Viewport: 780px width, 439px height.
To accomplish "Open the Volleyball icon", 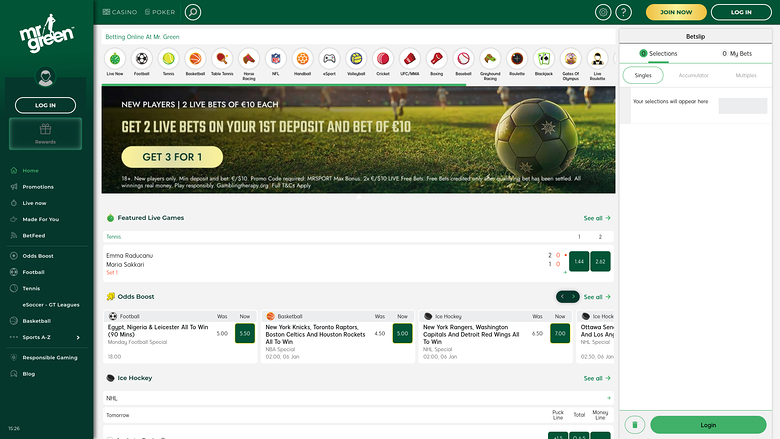I will (x=356, y=59).
